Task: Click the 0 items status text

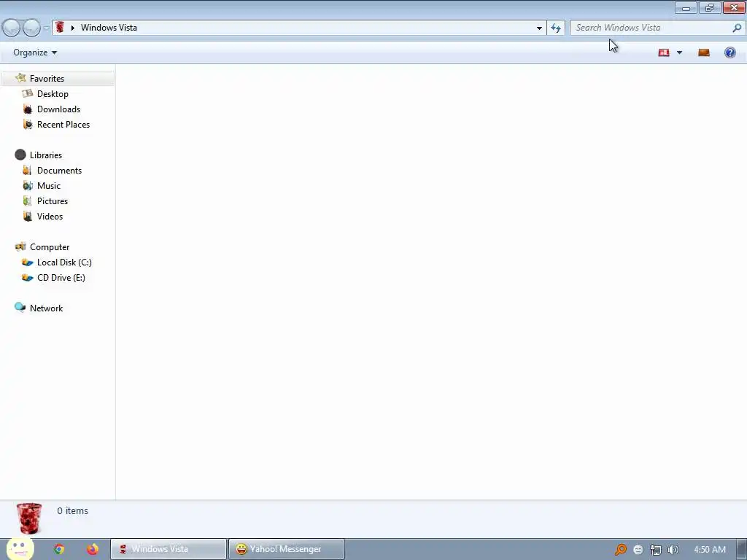Action: [x=72, y=510]
